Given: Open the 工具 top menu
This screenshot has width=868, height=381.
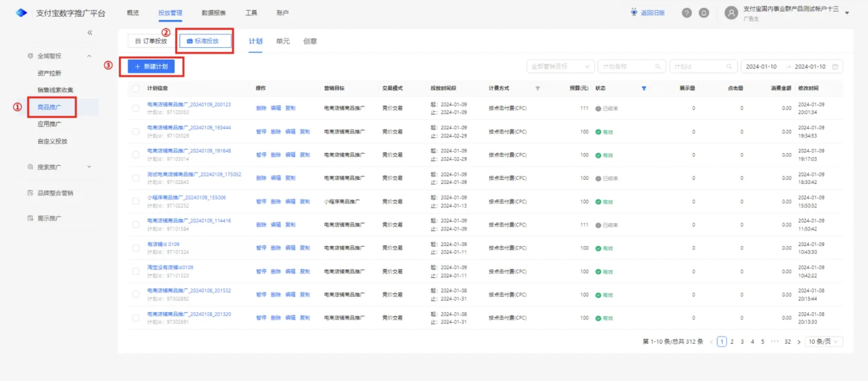Looking at the screenshot, I should click(251, 13).
